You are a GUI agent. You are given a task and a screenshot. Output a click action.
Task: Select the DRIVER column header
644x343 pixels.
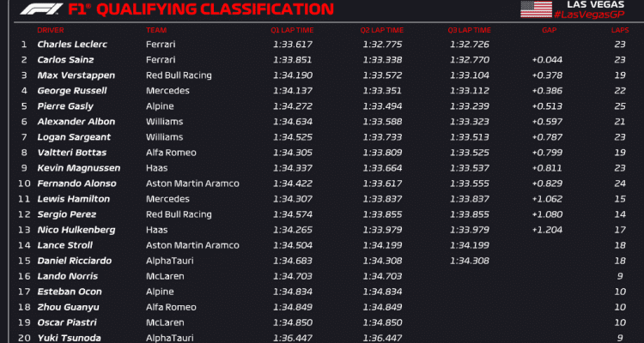coord(51,30)
